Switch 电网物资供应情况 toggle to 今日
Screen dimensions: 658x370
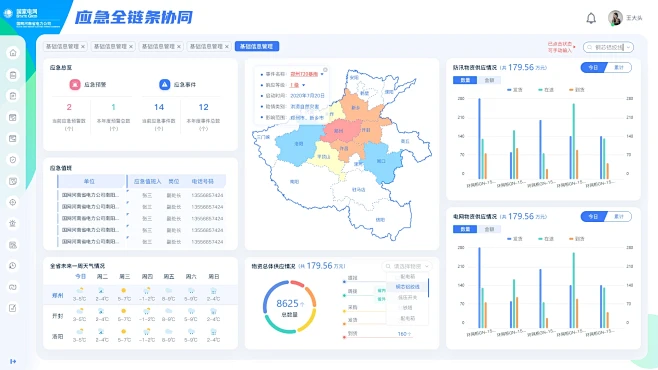tap(593, 216)
